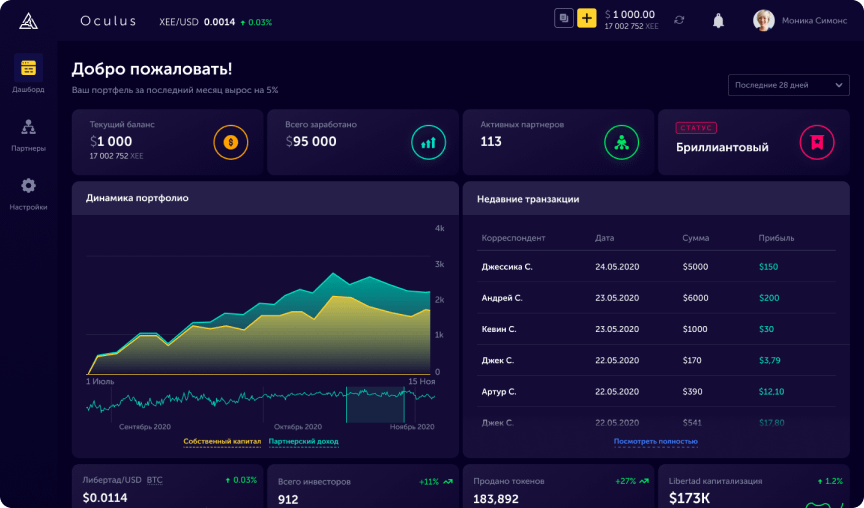Open the Партнеры sidebar icon

(28, 127)
